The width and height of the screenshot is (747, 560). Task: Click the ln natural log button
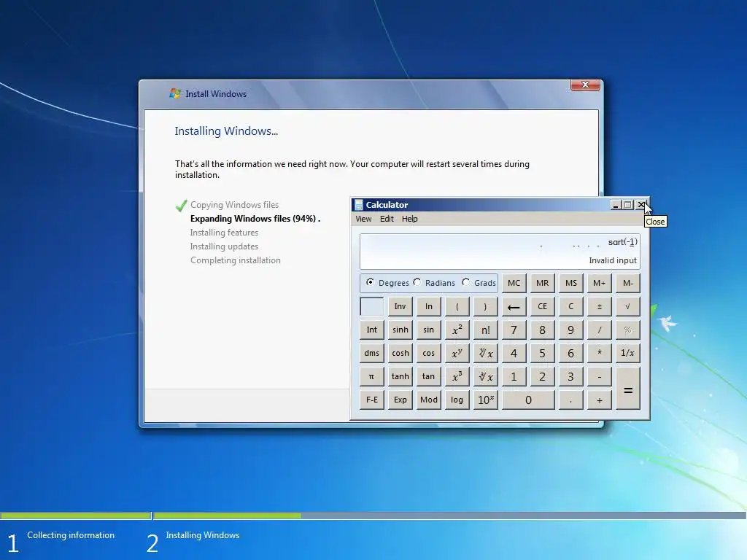click(x=429, y=307)
